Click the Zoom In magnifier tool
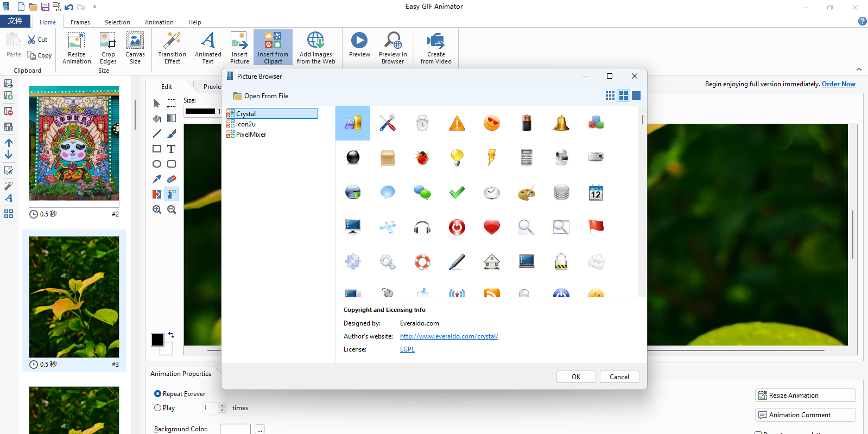This screenshot has width=868, height=434. coord(157,209)
